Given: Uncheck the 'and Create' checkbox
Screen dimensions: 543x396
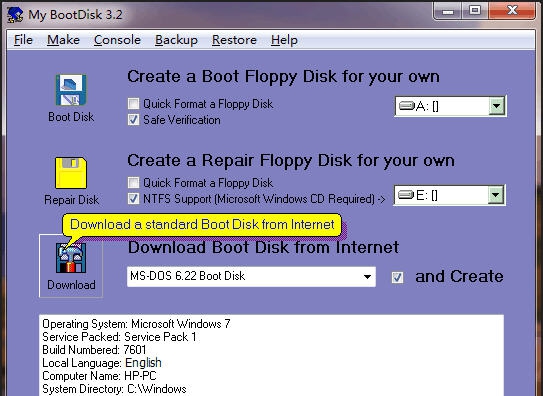Looking at the screenshot, I should tap(397, 277).
